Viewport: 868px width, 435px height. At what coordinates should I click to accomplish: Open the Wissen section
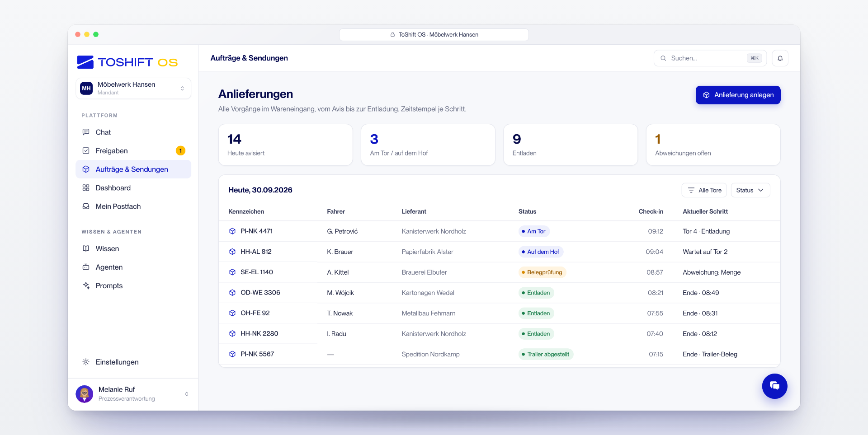133,249
